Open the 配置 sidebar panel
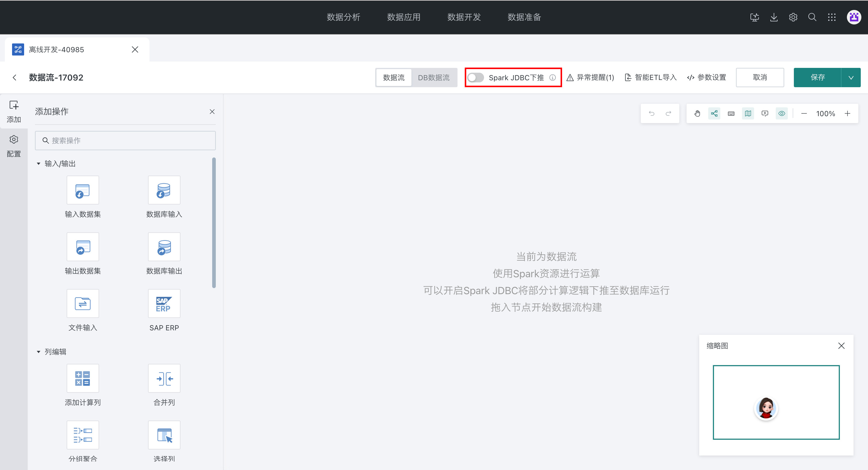868x470 pixels. [x=14, y=146]
